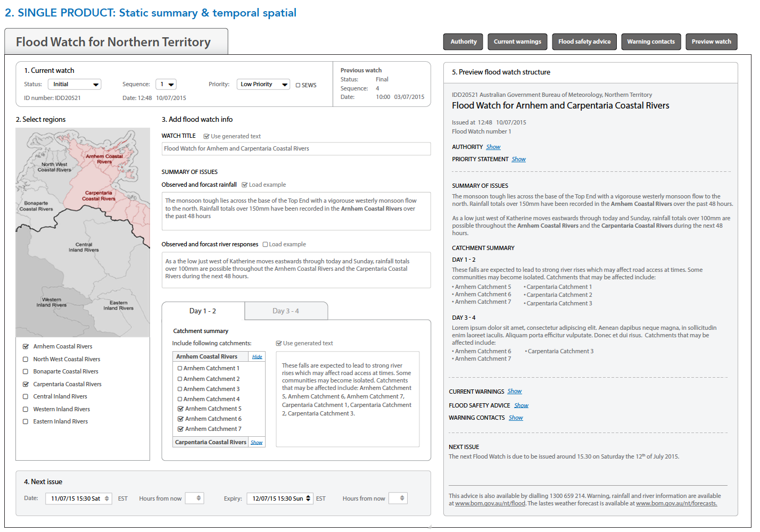Switch to the Day 3 - 4 tab
This screenshot has height=532, width=760.
[x=286, y=311]
